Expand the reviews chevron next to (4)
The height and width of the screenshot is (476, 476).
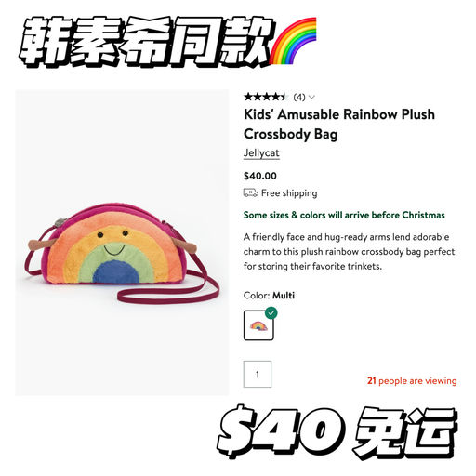click(x=312, y=98)
